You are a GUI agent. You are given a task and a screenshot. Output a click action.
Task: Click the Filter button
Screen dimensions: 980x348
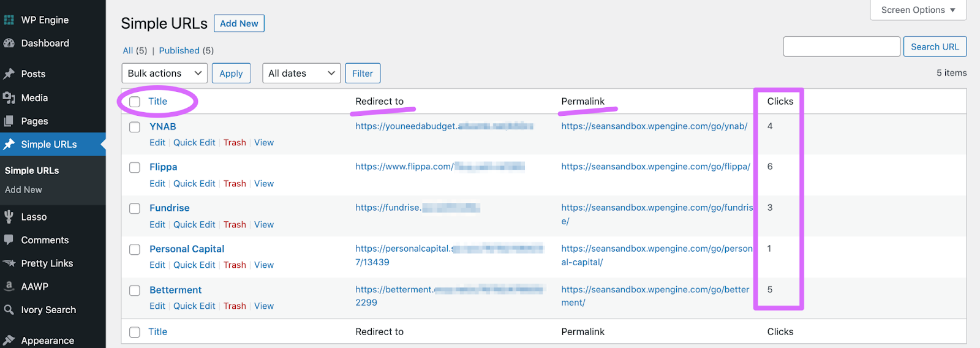[x=363, y=73]
